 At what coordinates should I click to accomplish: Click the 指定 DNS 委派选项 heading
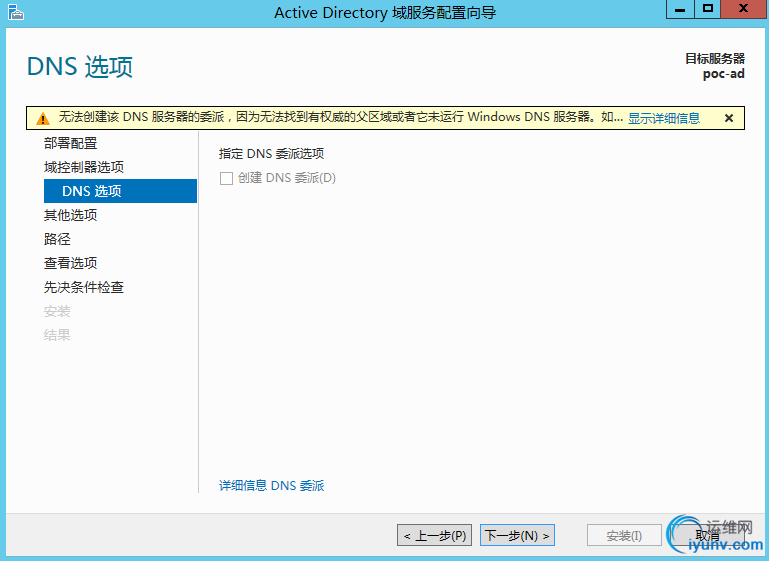271,153
